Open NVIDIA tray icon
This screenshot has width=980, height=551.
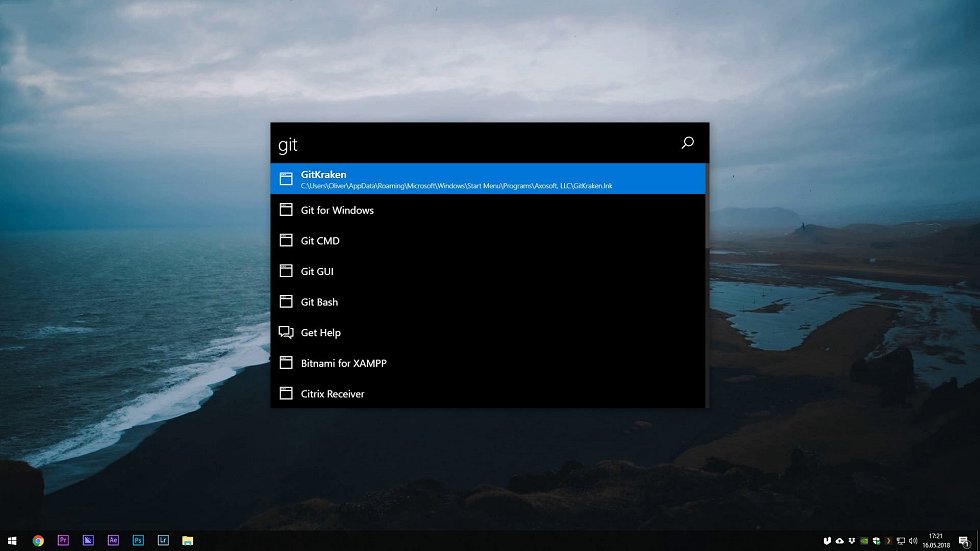(864, 541)
